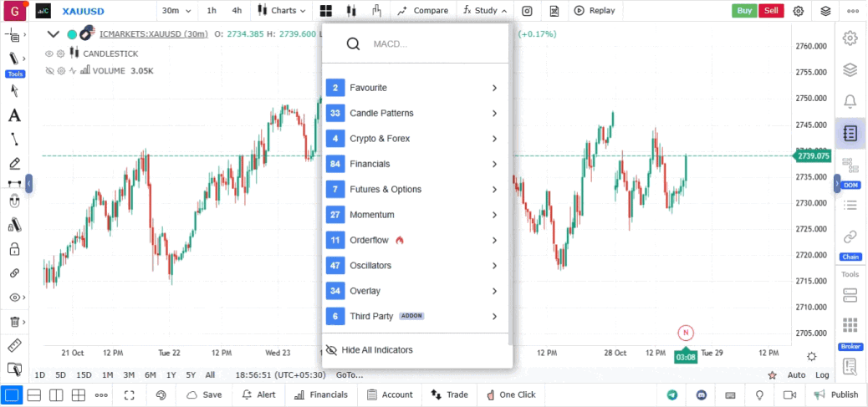Click the green Buy button
The width and height of the screenshot is (868, 407).
click(744, 11)
